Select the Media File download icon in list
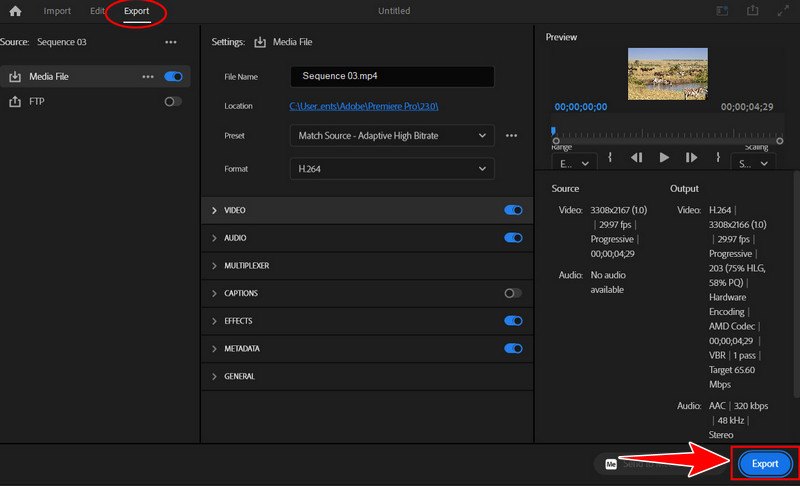The height and width of the screenshot is (486, 800). point(15,76)
